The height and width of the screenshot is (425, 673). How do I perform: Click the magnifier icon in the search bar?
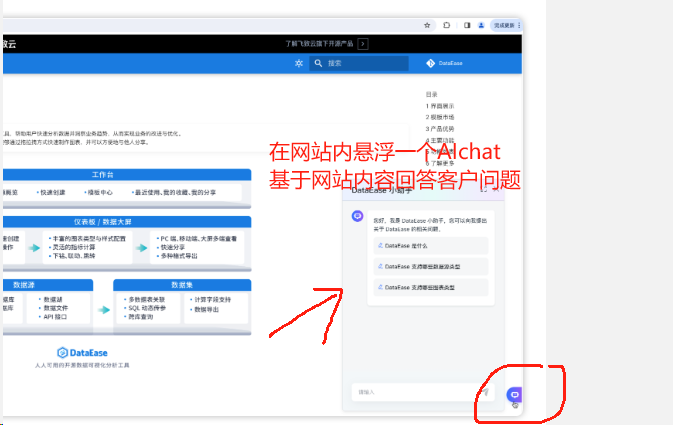tap(318, 63)
